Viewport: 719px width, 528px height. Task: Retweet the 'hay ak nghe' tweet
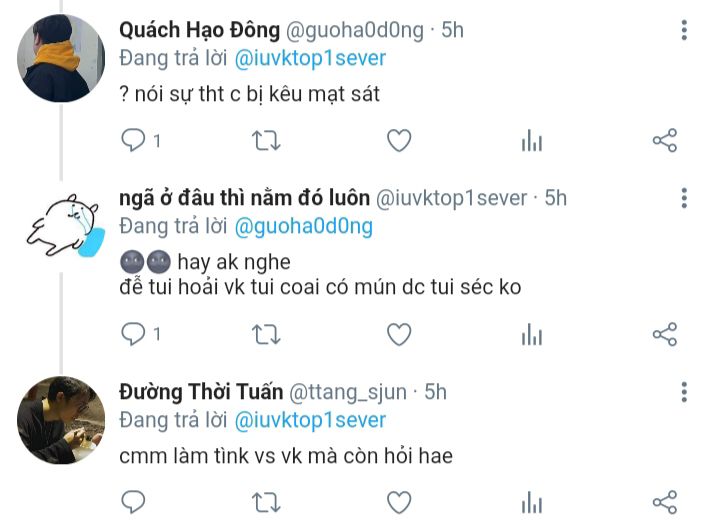(x=266, y=334)
